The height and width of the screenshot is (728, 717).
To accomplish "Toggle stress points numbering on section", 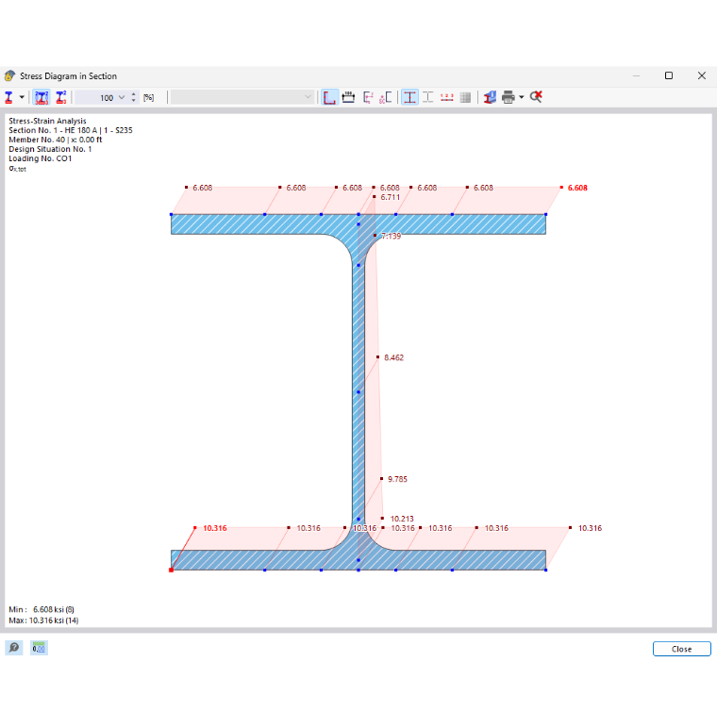I will point(42,97).
